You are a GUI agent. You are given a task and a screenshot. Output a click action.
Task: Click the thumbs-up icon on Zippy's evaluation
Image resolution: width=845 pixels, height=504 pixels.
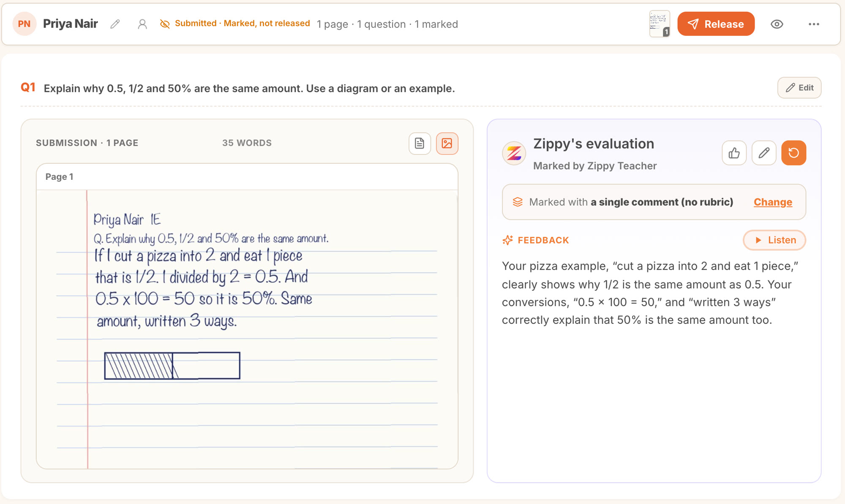734,153
